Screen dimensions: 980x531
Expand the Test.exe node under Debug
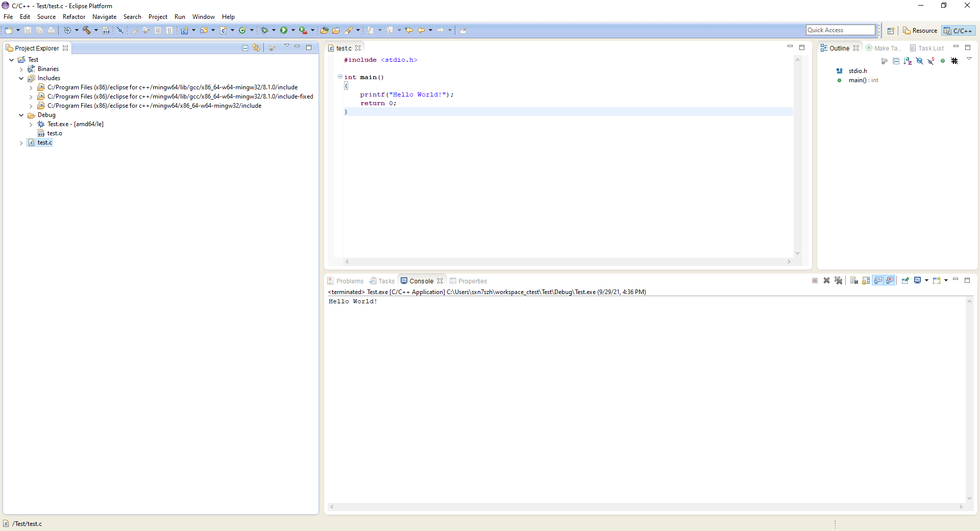tap(31, 125)
